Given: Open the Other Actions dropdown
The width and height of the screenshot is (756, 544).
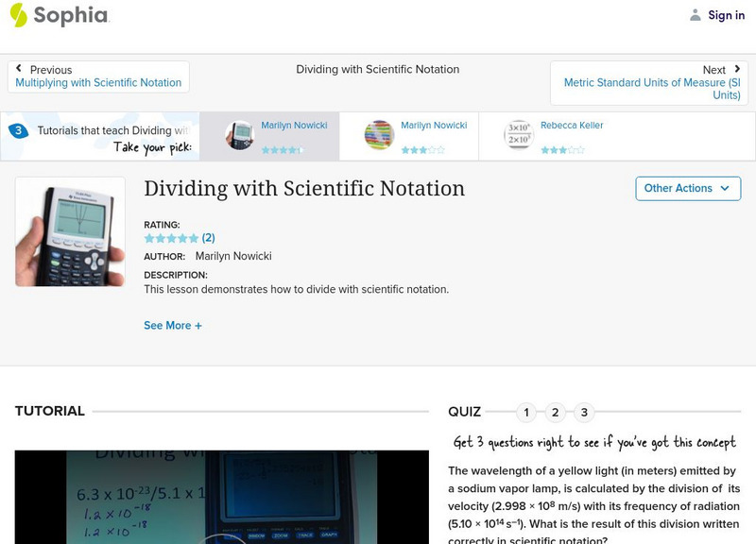Looking at the screenshot, I should [687, 188].
